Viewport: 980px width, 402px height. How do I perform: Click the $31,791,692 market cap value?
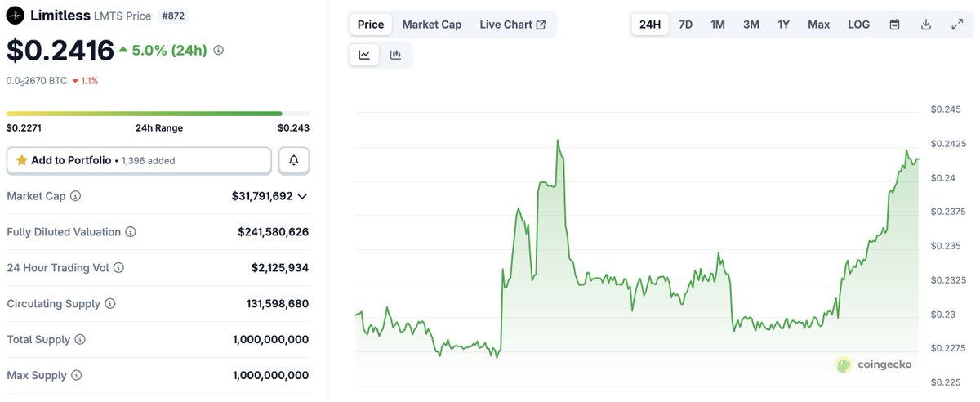coord(262,196)
